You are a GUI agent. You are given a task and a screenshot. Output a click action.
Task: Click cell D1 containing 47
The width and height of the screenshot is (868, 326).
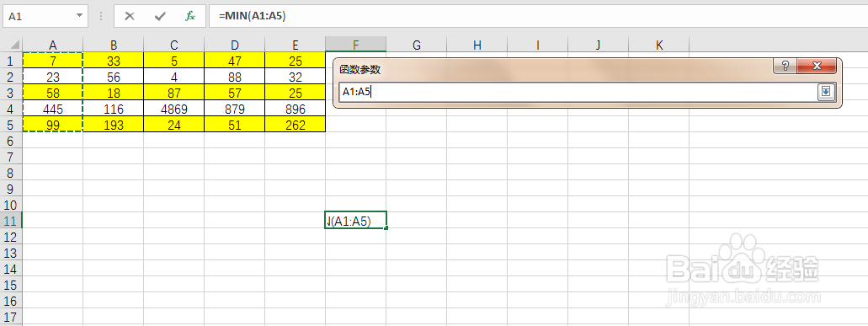[235, 61]
